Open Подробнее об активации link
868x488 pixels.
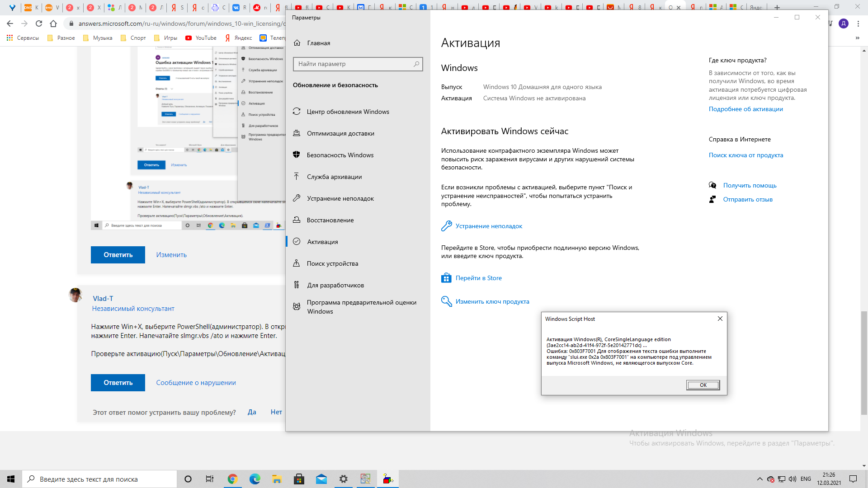pos(745,109)
